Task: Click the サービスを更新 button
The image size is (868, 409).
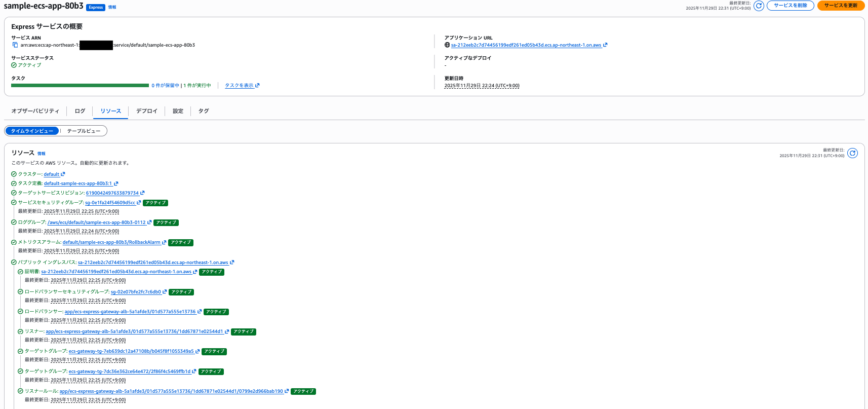Action: (841, 6)
